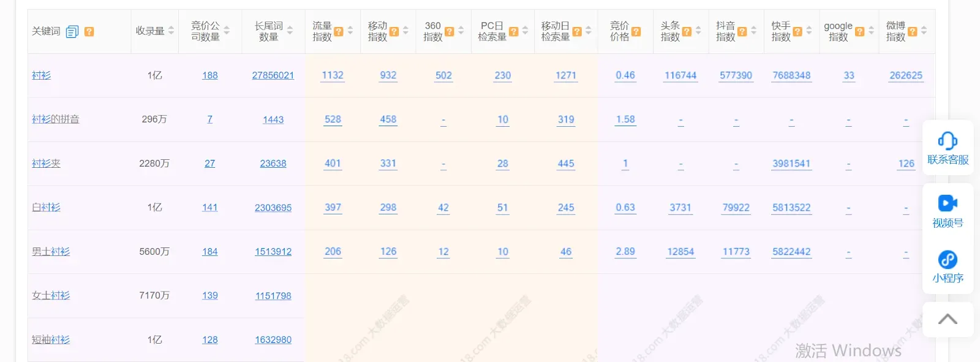The height and width of the screenshot is (362, 980).
Task: Open the keyword link 衬衫
Action: point(42,75)
